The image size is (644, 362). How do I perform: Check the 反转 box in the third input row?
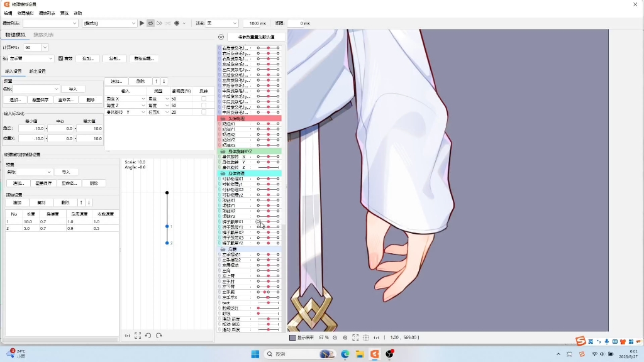[x=204, y=112]
